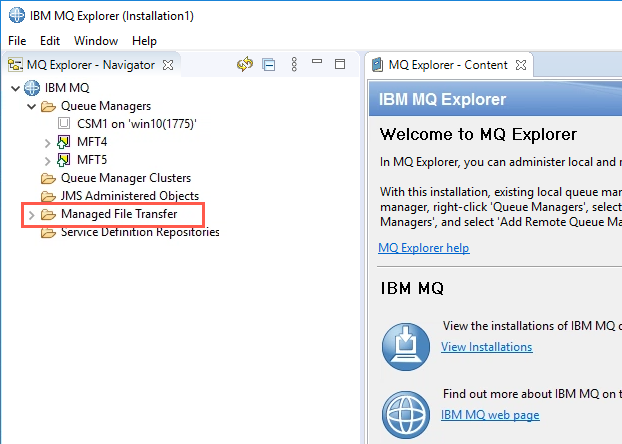Click the IBM MQ globe icon in tree
The width and height of the screenshot is (622, 444).
tap(32, 88)
